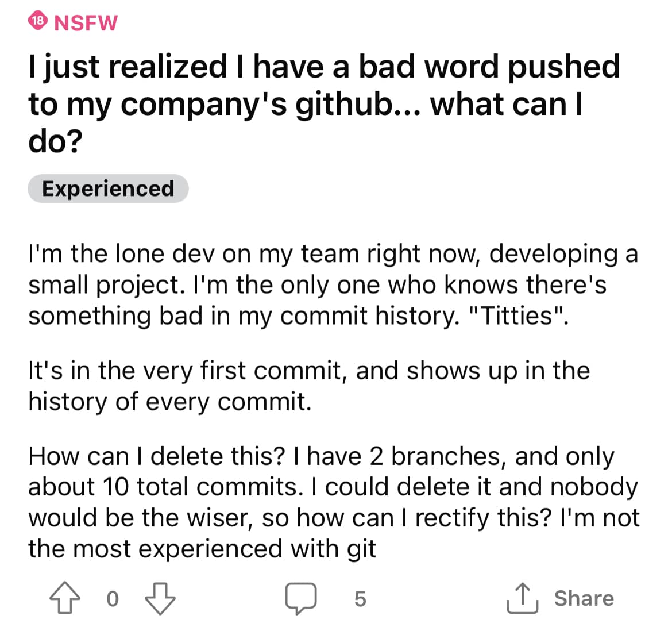Downvote the post with the down arrow
This screenshot has width=672, height=627.
[160, 599]
